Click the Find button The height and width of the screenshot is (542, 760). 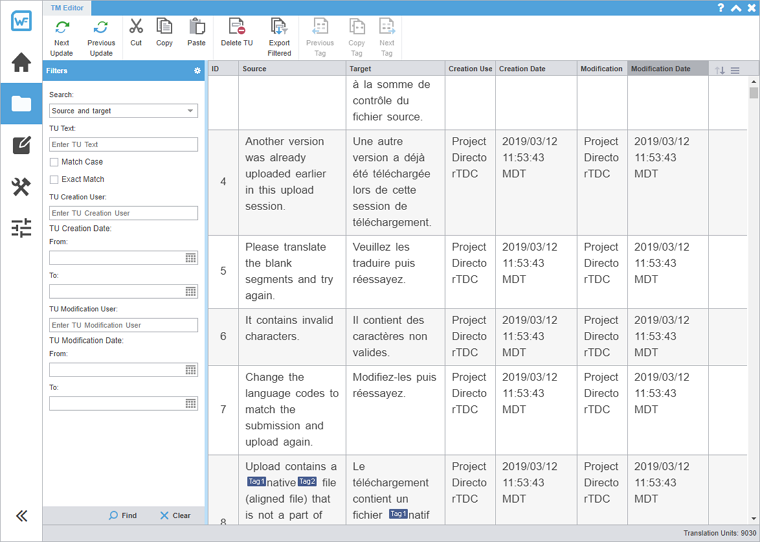[123, 516]
